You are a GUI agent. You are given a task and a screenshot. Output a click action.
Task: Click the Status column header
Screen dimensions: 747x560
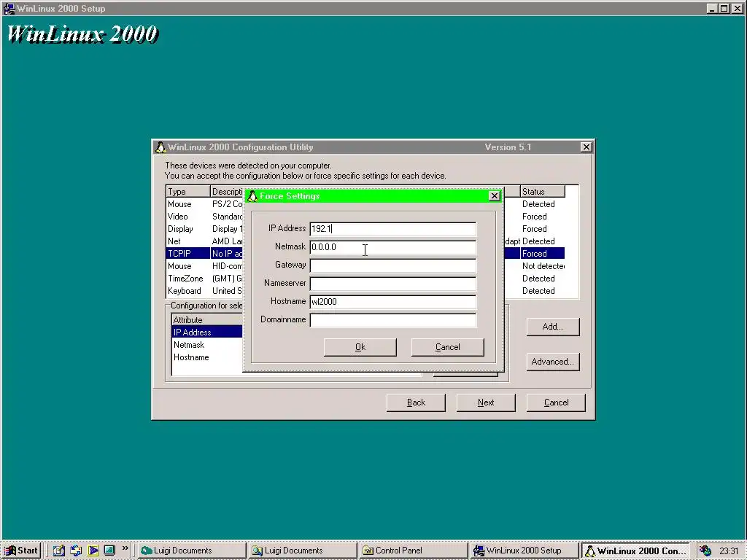point(542,192)
